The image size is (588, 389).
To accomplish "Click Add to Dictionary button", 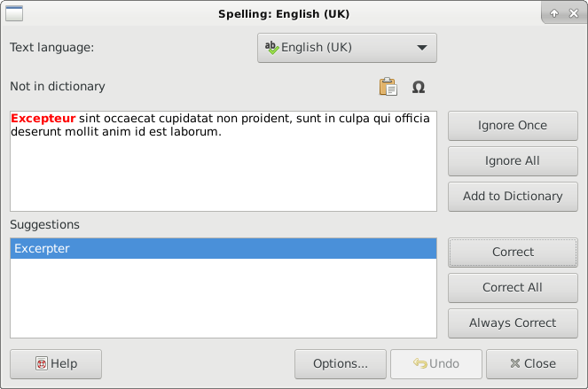I will point(513,197).
